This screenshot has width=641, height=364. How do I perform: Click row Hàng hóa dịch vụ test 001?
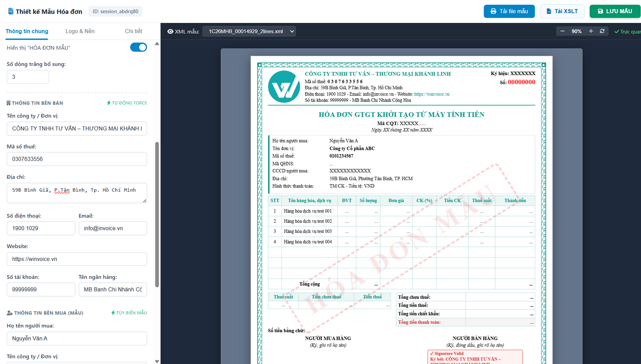[x=402, y=211]
